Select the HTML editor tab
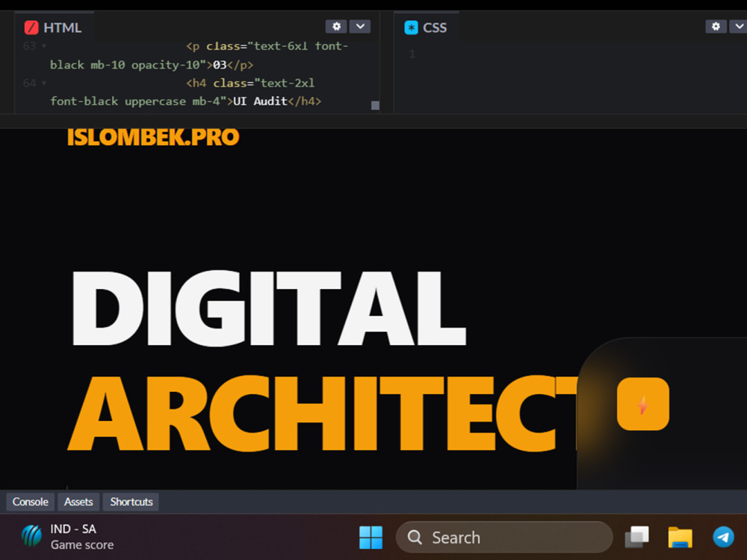 click(54, 28)
